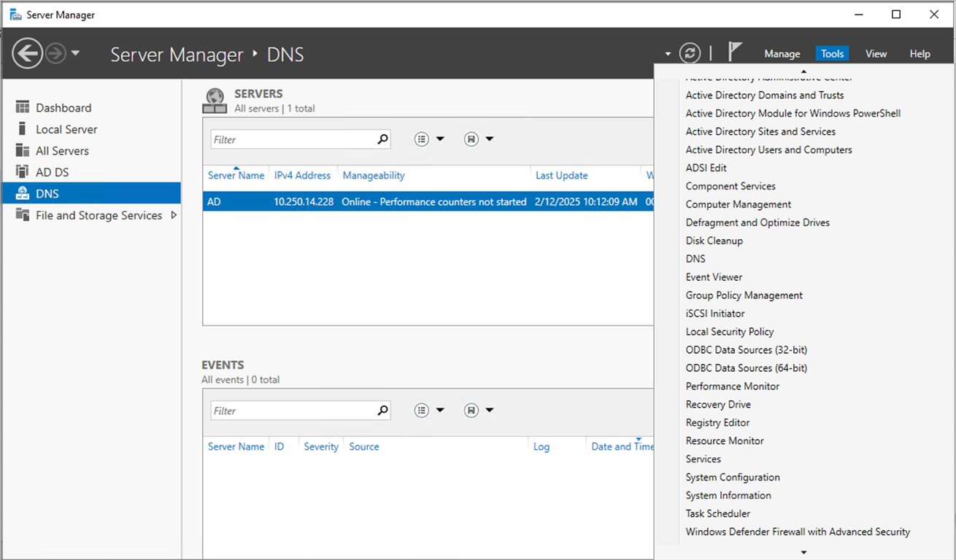Open Active Directory Module for Windows PowerShell

(x=793, y=113)
